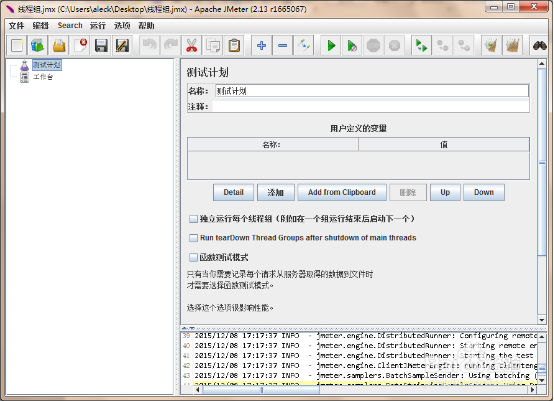Image resolution: width=554 pixels, height=401 pixels.
Task: Click log panel horizontal scrollbar thumb
Action: [x=261, y=390]
